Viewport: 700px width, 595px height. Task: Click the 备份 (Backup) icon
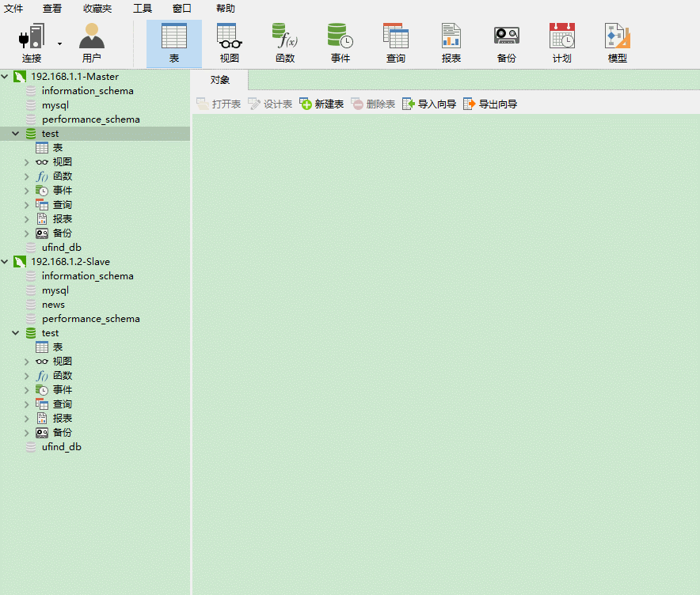[x=506, y=43]
